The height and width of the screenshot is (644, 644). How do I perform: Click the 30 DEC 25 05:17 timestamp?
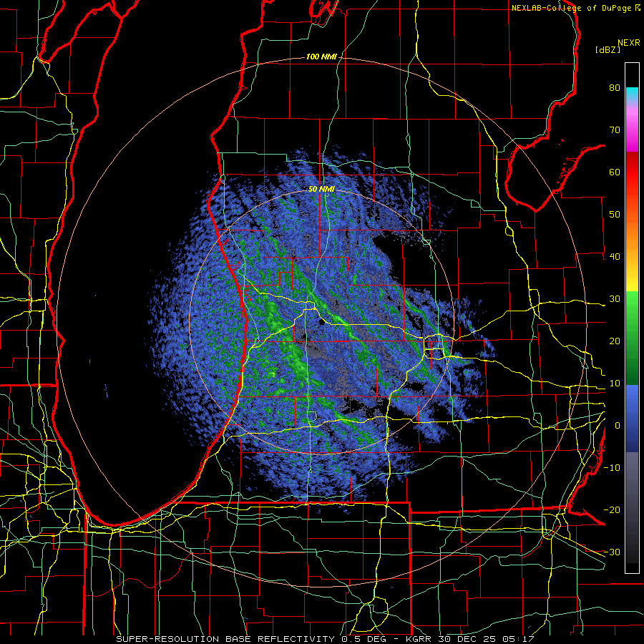(487, 639)
